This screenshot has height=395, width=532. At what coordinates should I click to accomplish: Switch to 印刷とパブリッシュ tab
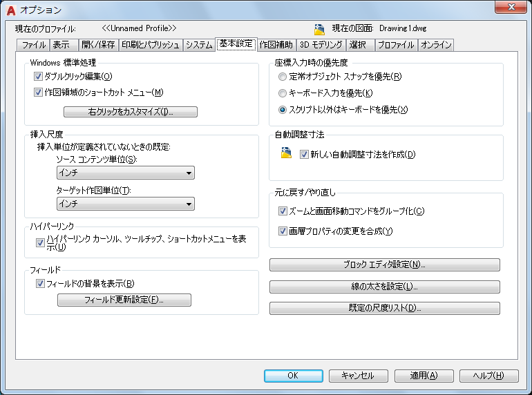pyautogui.click(x=151, y=45)
